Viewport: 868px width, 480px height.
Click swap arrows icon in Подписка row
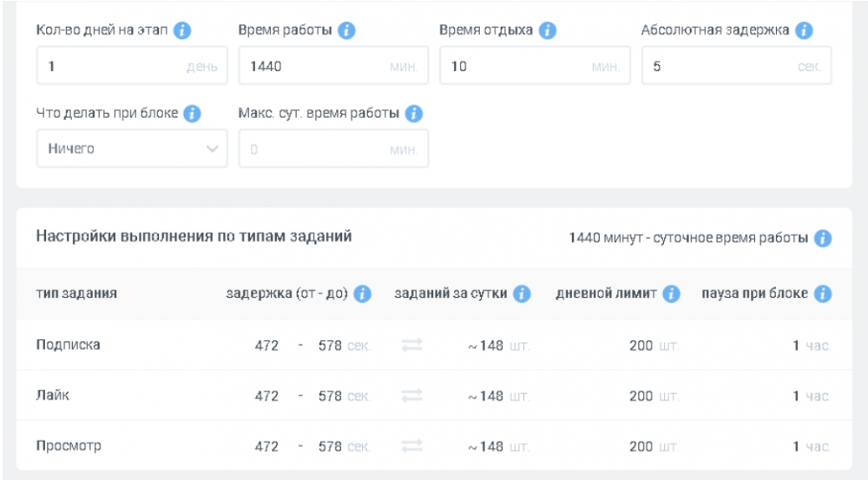411,345
